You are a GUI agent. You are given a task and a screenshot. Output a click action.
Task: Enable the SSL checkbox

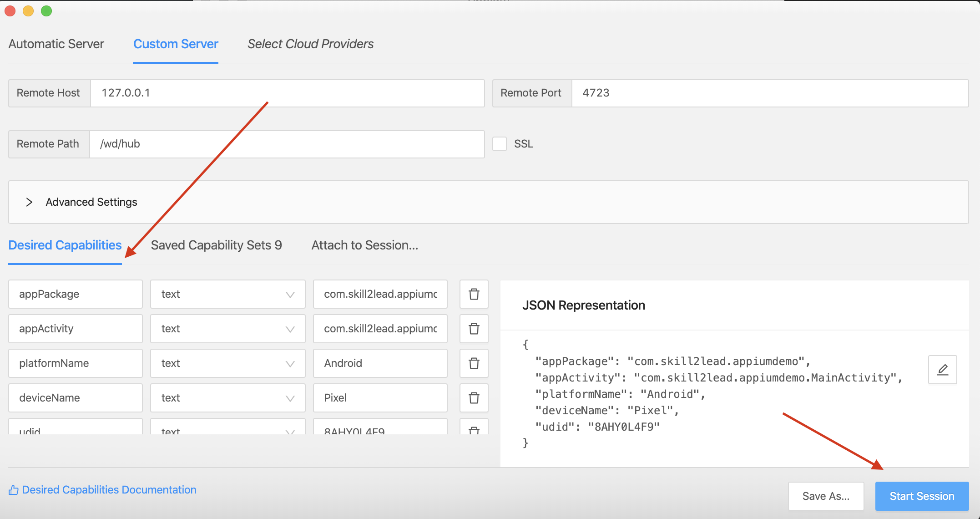(500, 144)
